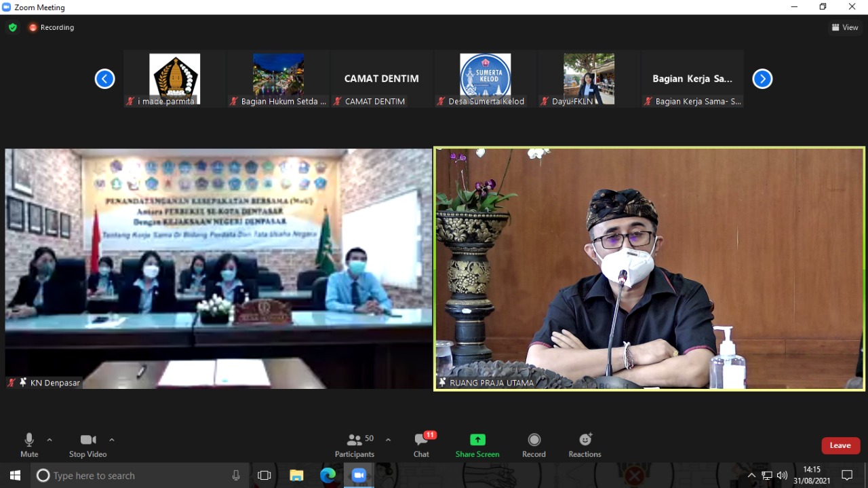Open the Participants list

tap(355, 445)
